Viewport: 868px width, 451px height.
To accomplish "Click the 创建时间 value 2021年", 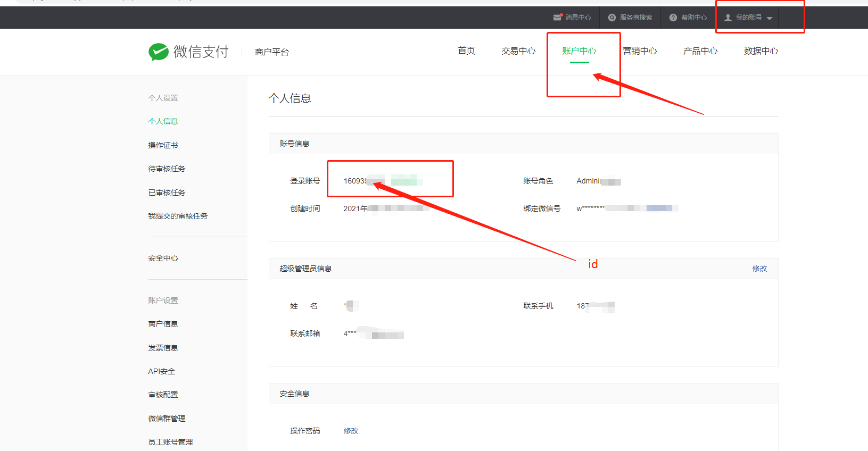I will pos(386,208).
